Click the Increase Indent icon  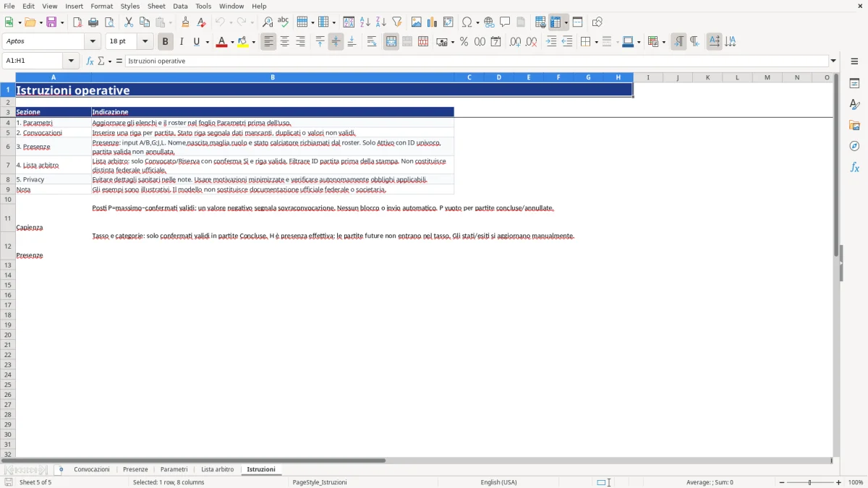click(551, 42)
